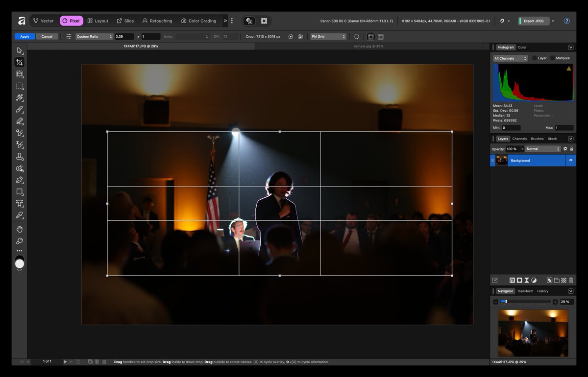This screenshot has width=588, height=377.
Task: Add pixel layer checkerboard icon
Action: click(x=564, y=281)
